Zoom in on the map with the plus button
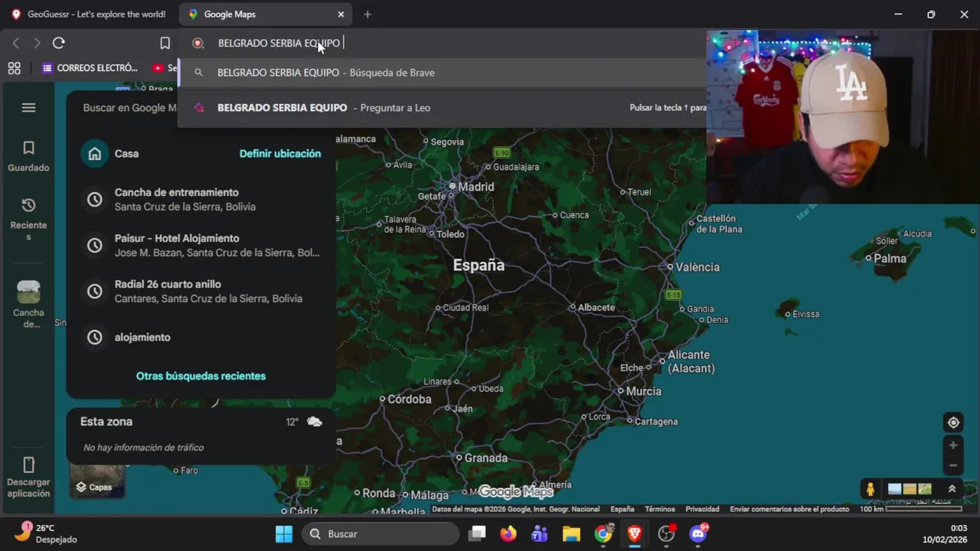 click(953, 445)
